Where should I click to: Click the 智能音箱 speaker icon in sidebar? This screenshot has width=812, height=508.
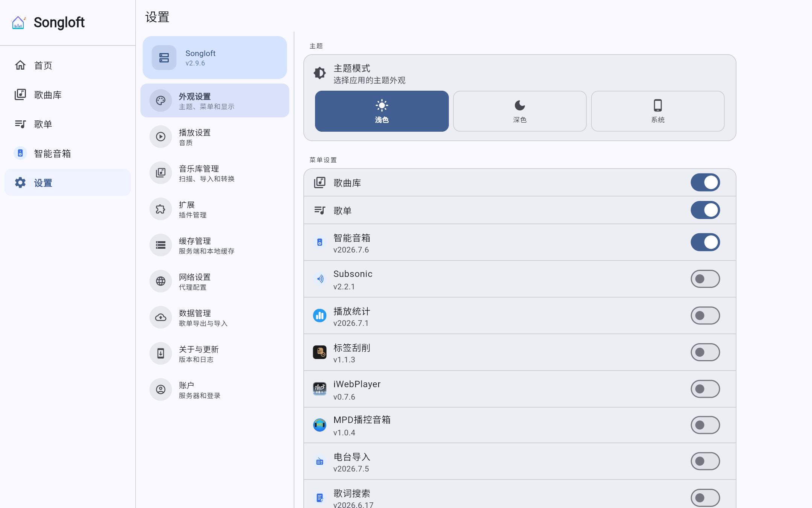(20, 153)
